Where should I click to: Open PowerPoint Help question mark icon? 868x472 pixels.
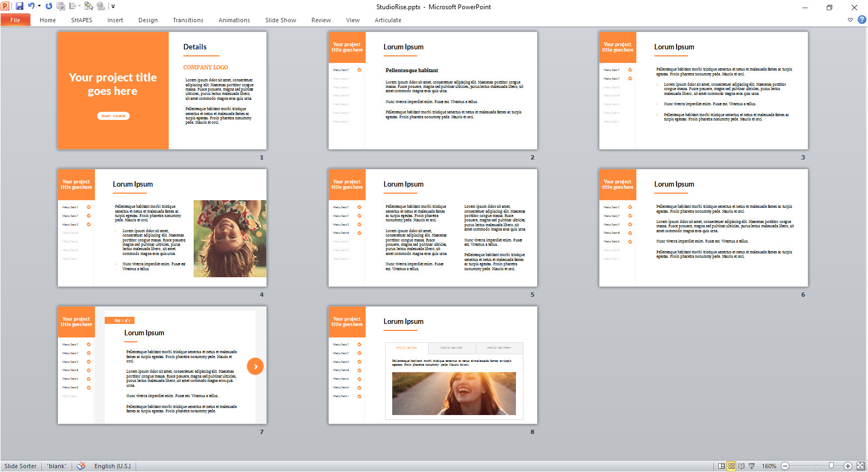(861, 20)
